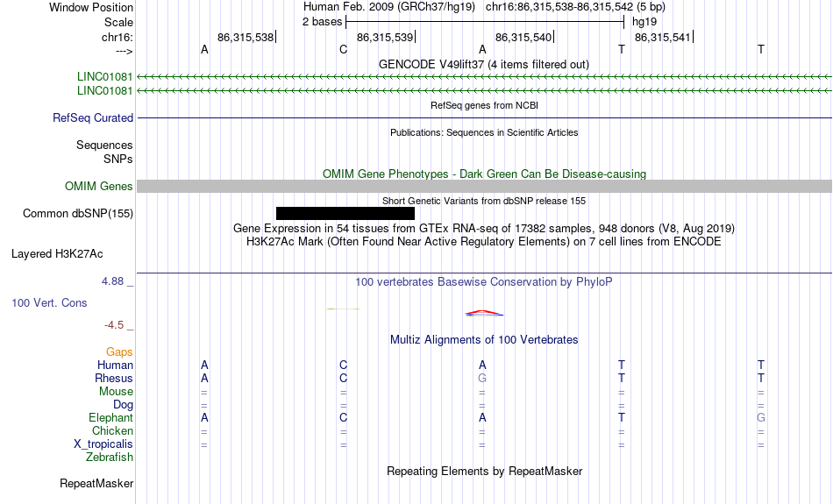833x504 pixels.
Task: Click the Mouse species label
Action: click(116, 392)
